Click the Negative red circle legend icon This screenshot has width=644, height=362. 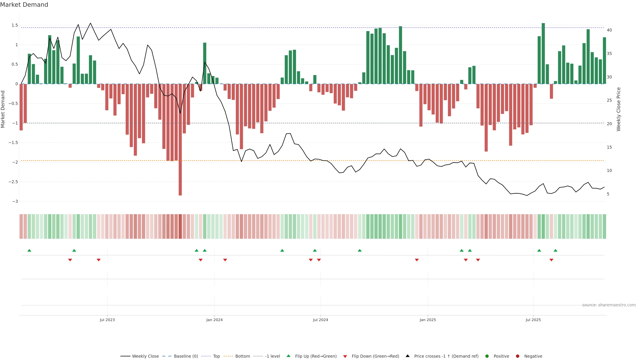point(518,356)
